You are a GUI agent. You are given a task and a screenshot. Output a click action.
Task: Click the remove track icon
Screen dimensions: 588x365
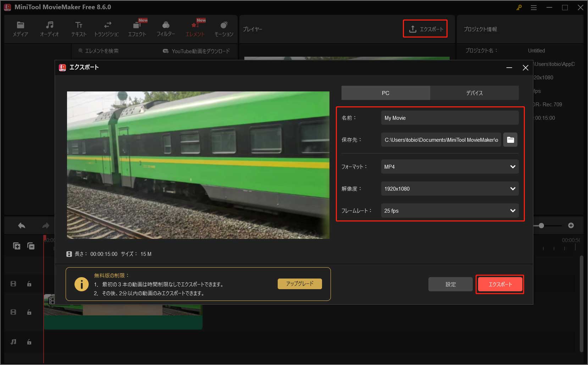tap(31, 246)
